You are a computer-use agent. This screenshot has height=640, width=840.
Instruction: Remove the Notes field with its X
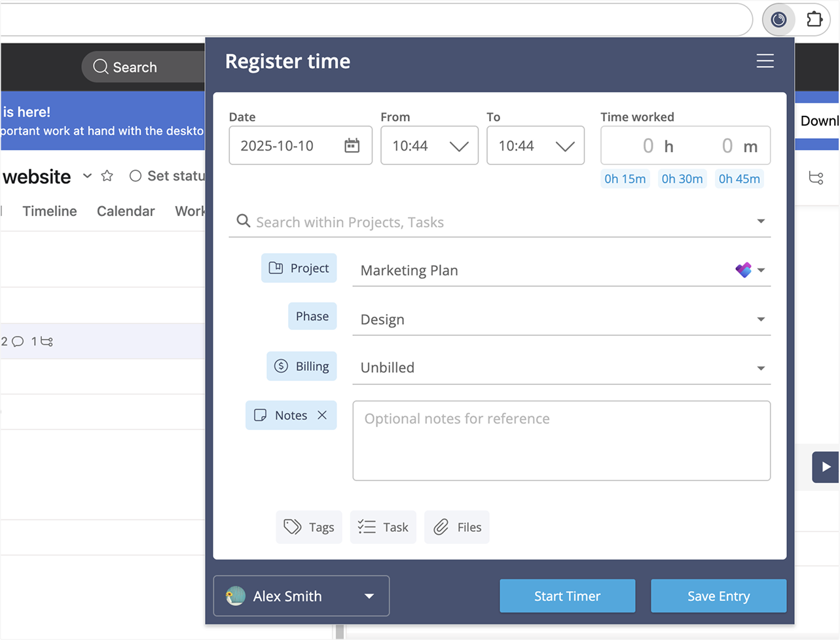pyautogui.click(x=322, y=415)
